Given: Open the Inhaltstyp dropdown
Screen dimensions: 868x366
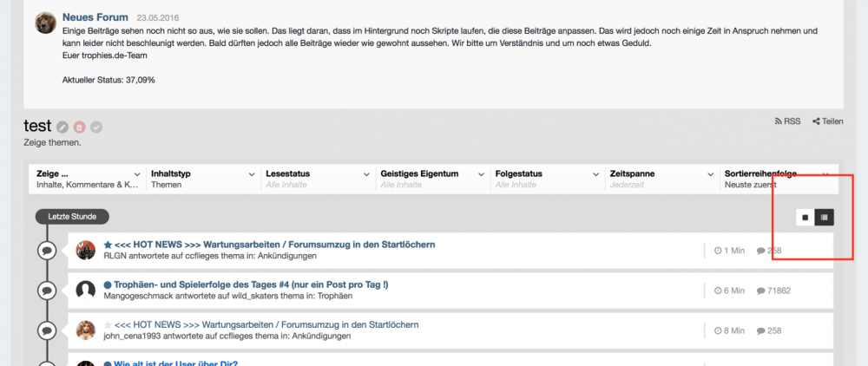Looking at the screenshot, I should pyautogui.click(x=202, y=179).
